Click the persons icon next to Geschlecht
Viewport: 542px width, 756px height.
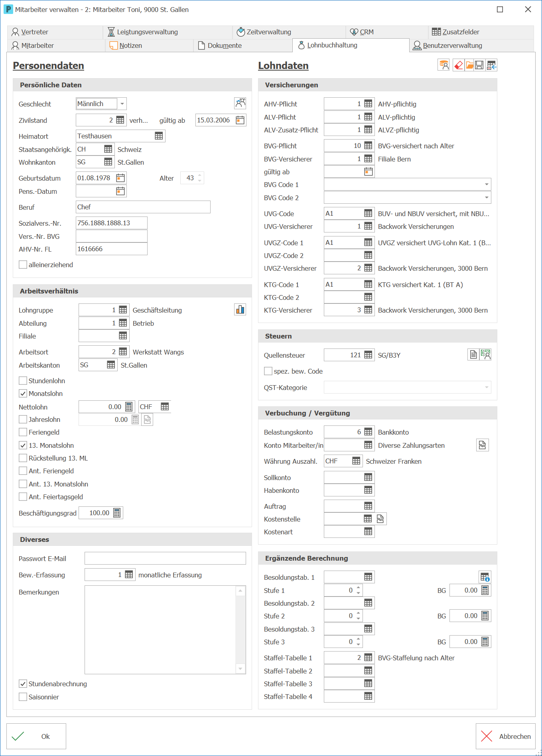pos(240,103)
